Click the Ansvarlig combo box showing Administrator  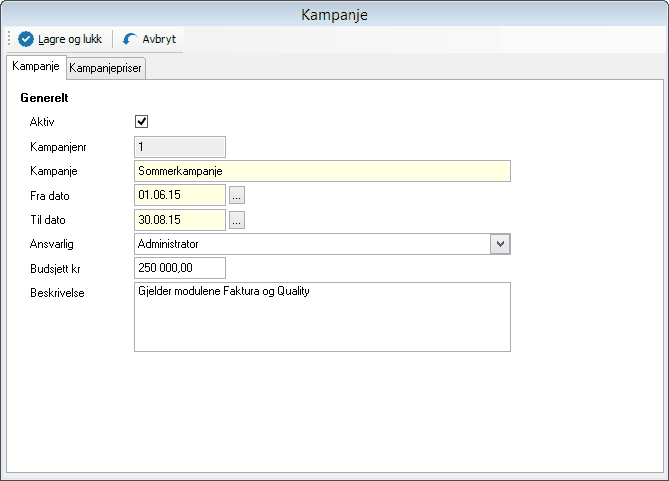pos(322,244)
